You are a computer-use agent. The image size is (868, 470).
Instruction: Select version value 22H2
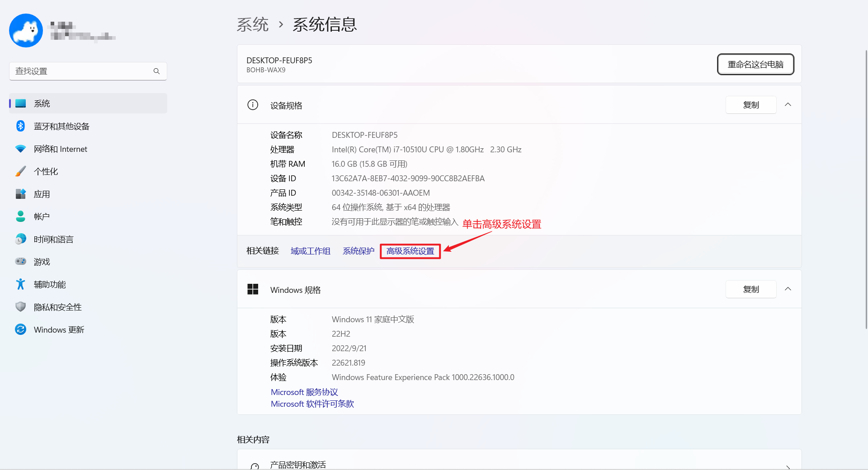click(x=341, y=334)
